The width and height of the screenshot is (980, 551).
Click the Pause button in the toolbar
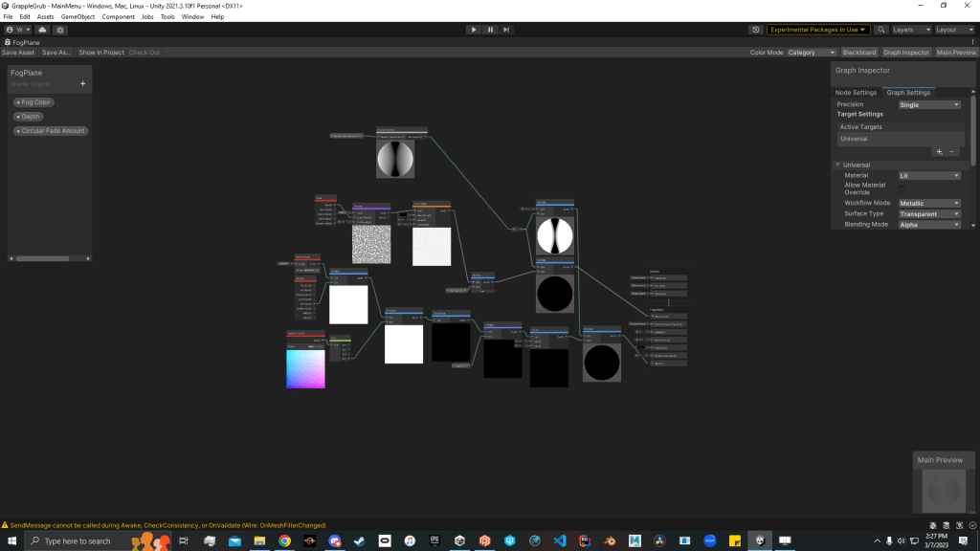coord(490,30)
